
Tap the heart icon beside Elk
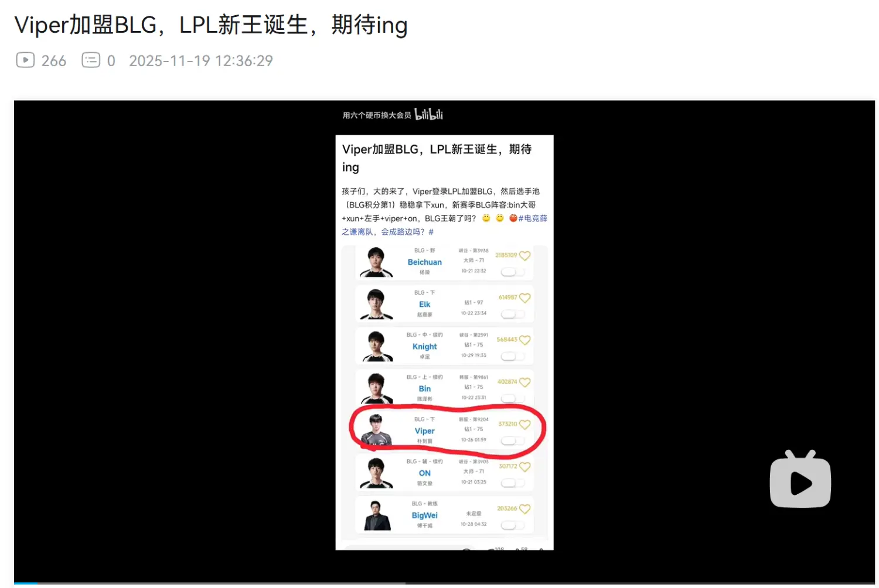click(525, 298)
